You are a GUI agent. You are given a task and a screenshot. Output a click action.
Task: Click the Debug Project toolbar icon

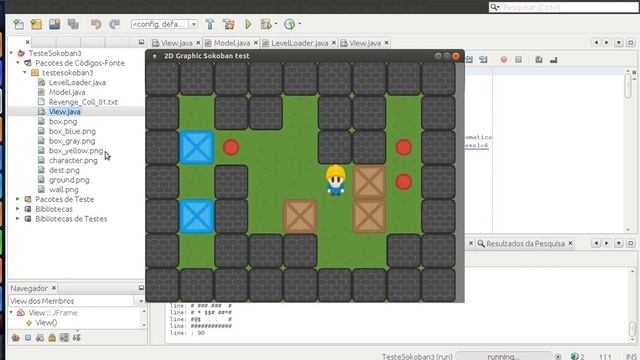coord(266,24)
